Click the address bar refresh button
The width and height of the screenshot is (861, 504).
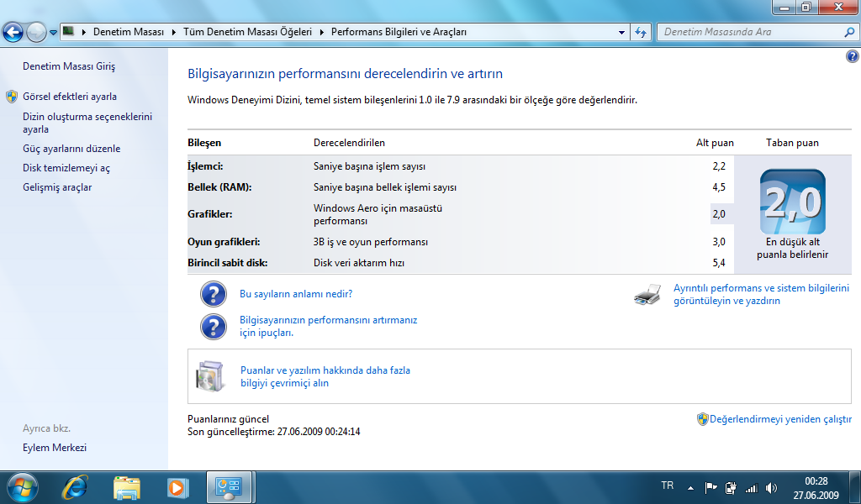coord(640,33)
